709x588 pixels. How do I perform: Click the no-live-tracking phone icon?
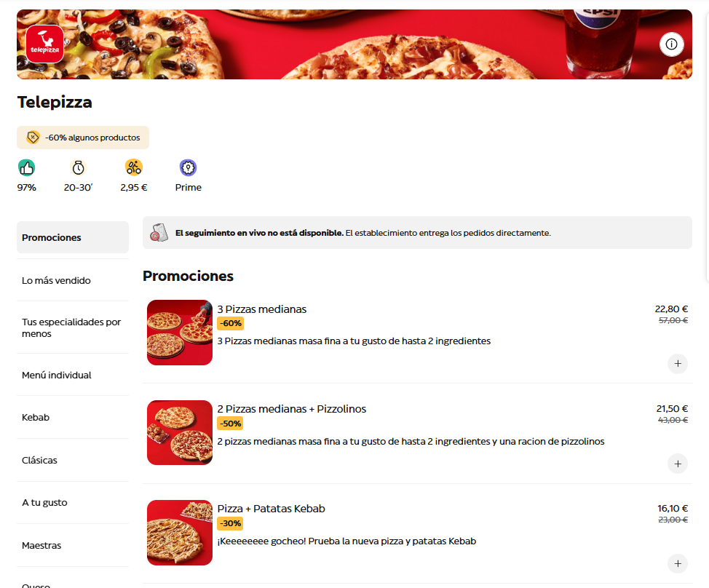[159, 232]
